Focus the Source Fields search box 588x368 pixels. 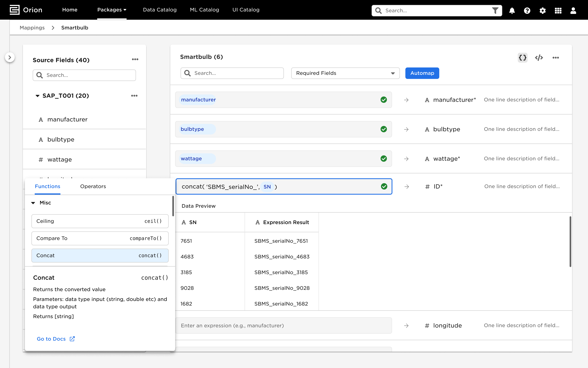[x=84, y=75]
